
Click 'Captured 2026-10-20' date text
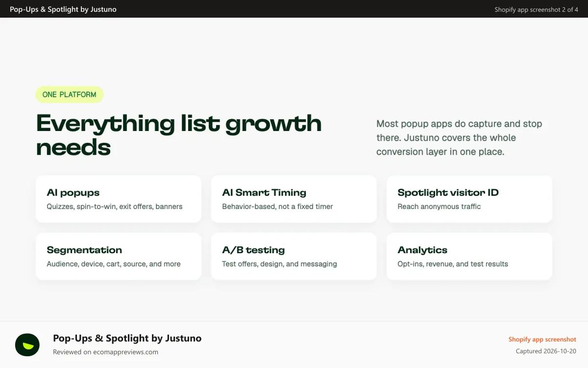pos(546,351)
